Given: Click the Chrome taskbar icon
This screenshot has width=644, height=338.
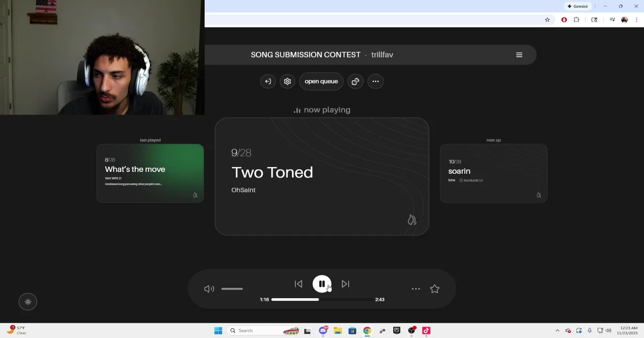Looking at the screenshot, I should click(x=367, y=330).
